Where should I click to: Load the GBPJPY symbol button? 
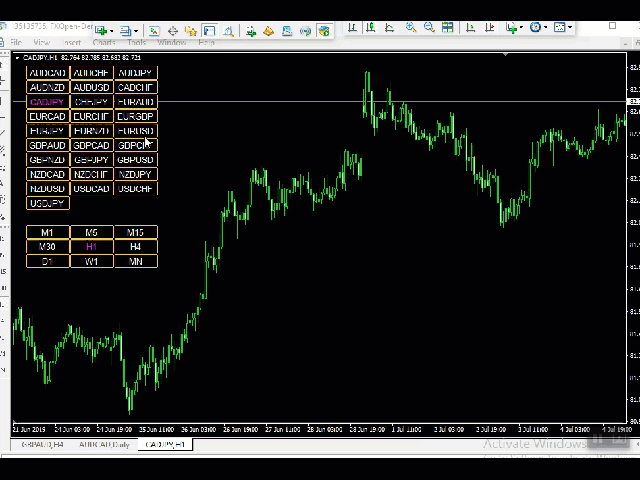point(91,160)
